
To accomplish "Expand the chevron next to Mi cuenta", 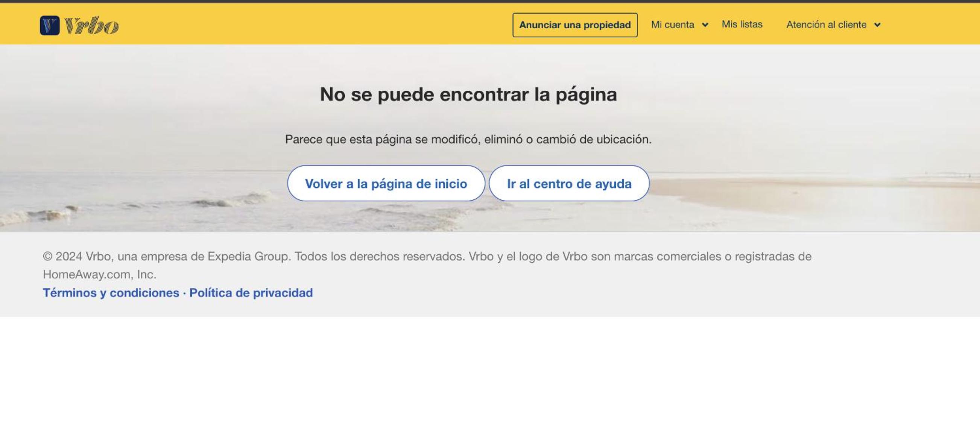I will coord(705,25).
